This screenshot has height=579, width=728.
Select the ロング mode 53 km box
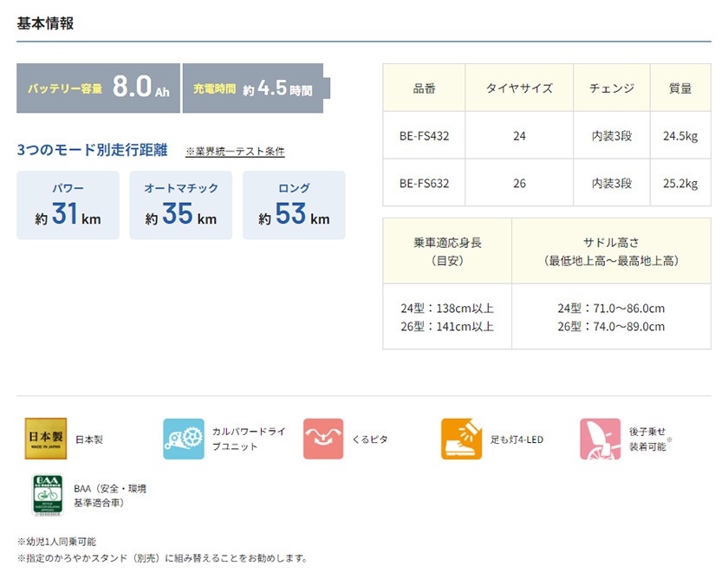[x=294, y=205]
